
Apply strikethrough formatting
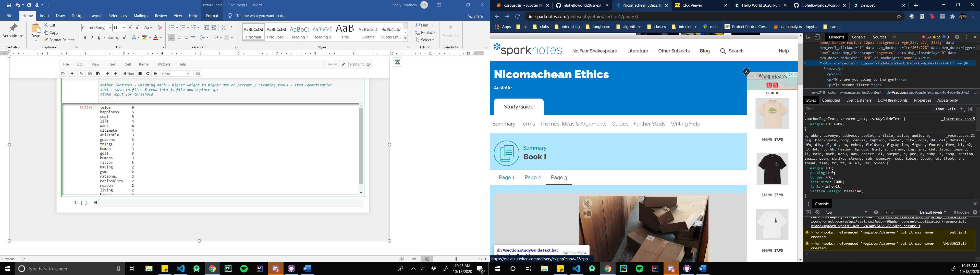tap(110, 38)
